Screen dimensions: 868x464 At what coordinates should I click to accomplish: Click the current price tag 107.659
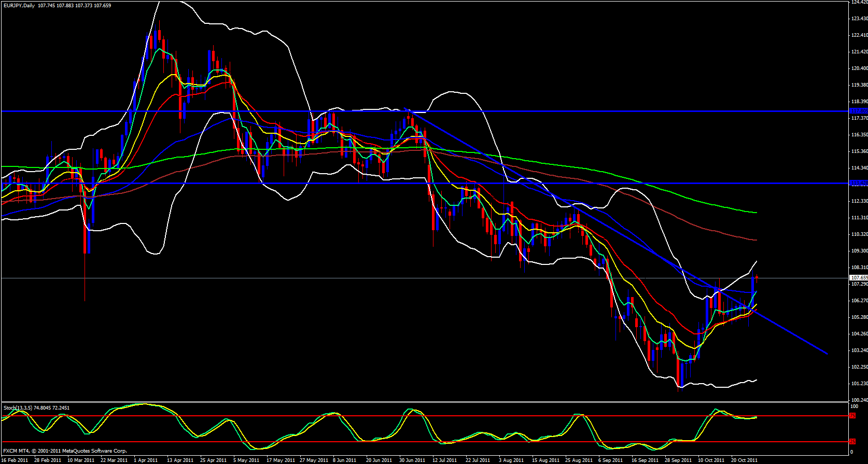[x=859, y=278]
